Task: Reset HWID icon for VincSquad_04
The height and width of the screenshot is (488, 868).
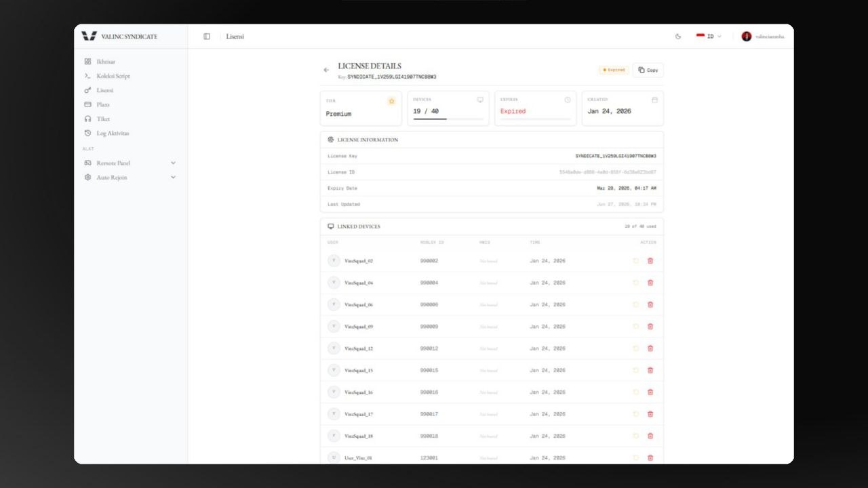Action: [635, 283]
